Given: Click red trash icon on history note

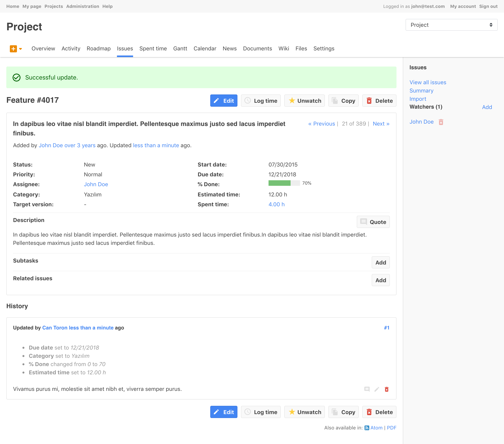Looking at the screenshot, I should point(387,389).
